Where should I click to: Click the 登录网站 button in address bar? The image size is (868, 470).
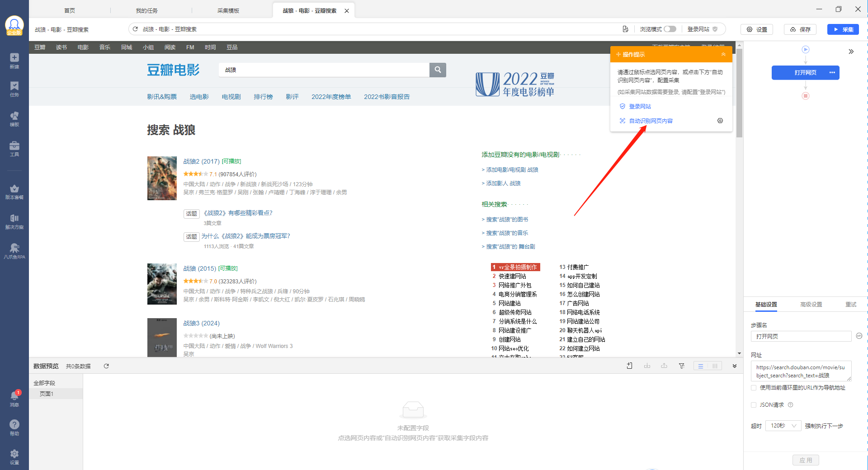click(703, 29)
